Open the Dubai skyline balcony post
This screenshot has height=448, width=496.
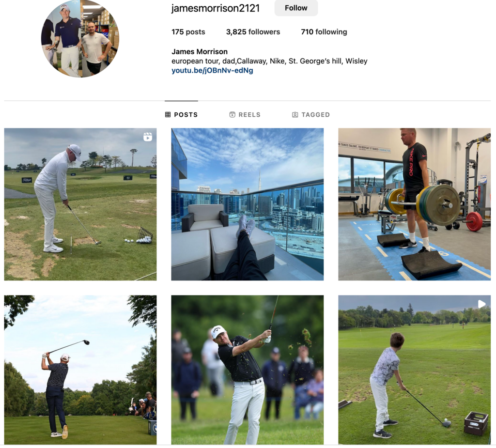point(248,204)
